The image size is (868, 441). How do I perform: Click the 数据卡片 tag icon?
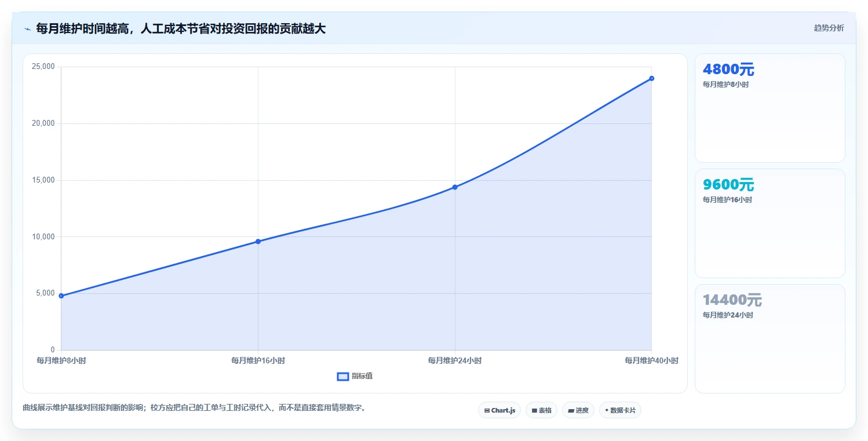(607, 410)
